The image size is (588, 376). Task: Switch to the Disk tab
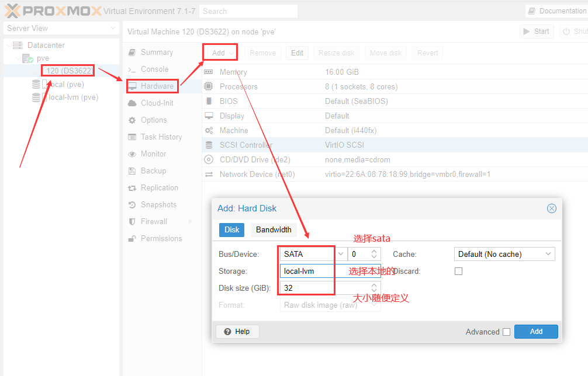click(x=231, y=229)
